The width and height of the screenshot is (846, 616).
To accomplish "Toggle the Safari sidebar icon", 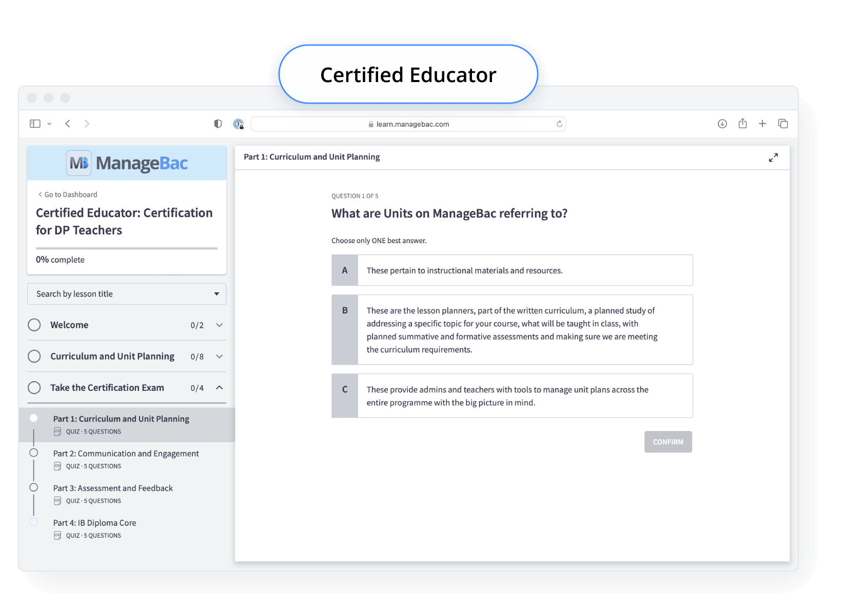I will coord(35,124).
